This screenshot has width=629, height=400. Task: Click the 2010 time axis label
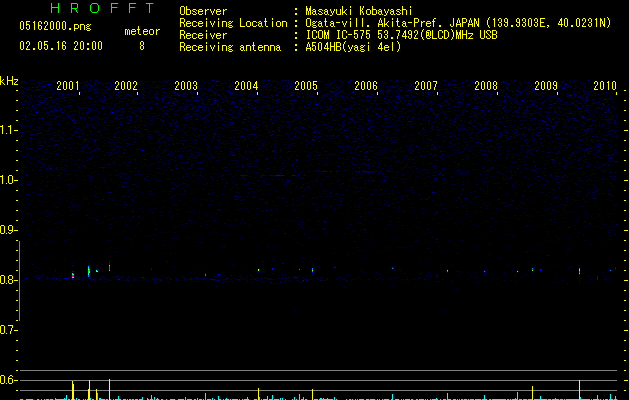pyautogui.click(x=605, y=85)
